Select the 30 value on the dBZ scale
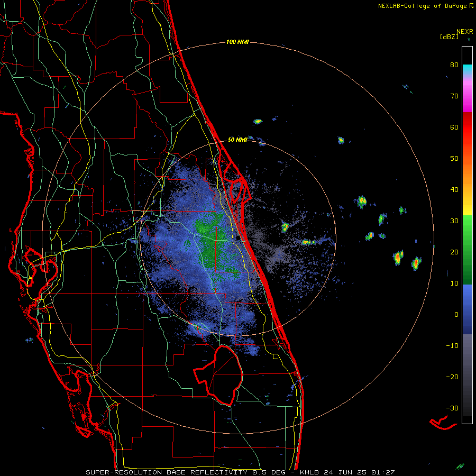 [x=454, y=221]
